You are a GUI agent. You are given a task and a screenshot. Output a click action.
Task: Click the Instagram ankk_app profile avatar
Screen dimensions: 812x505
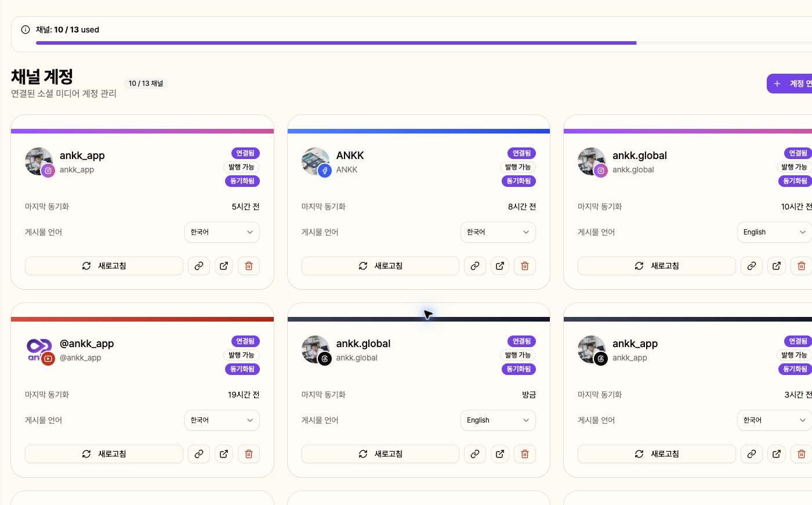pyautogui.click(x=39, y=161)
